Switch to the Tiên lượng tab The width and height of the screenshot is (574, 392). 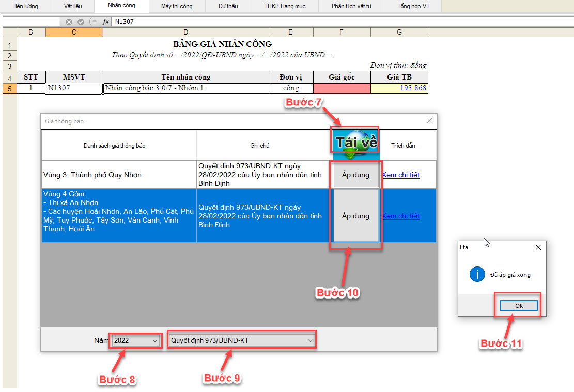[25, 6]
